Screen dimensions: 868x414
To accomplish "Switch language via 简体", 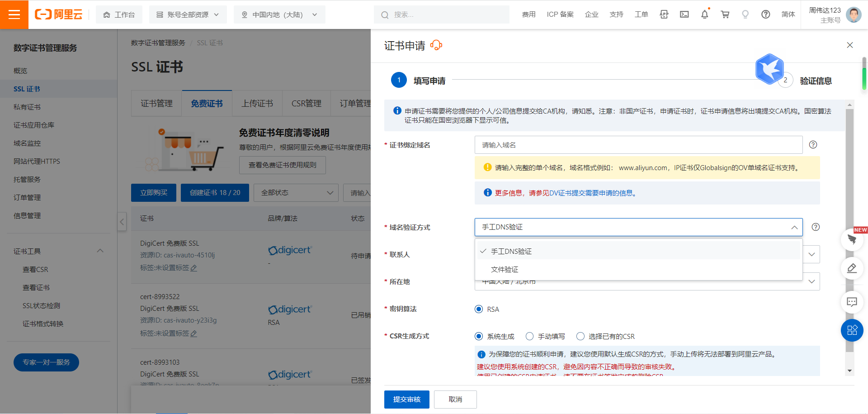I will coord(788,14).
